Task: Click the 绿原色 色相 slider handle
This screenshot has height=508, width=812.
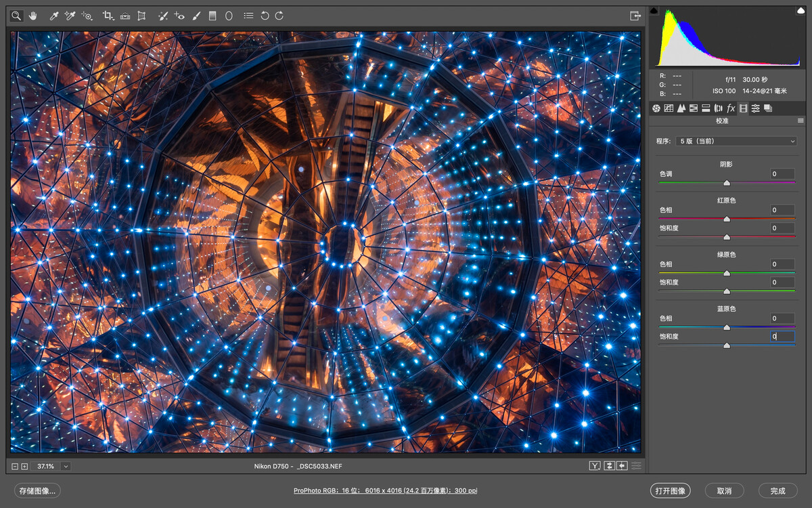Action: coord(727,273)
